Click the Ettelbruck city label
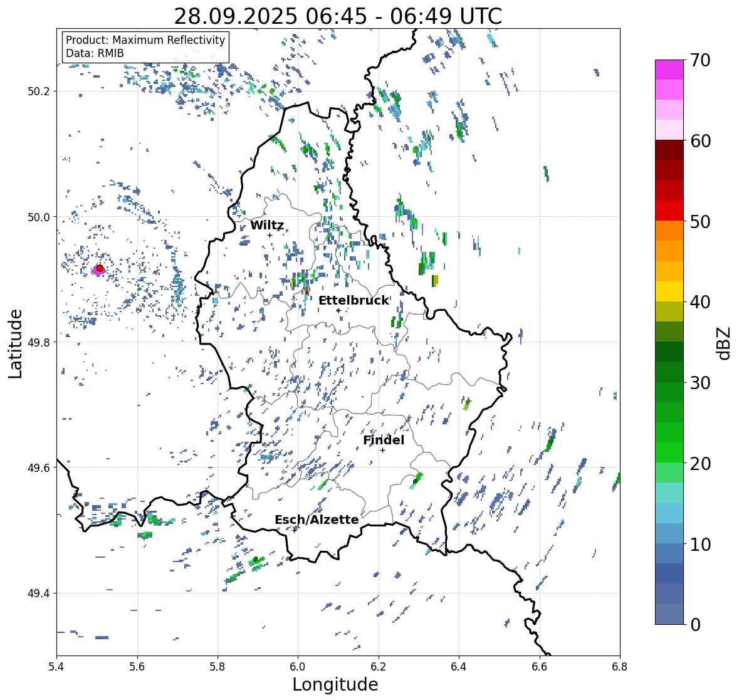 coord(354,301)
